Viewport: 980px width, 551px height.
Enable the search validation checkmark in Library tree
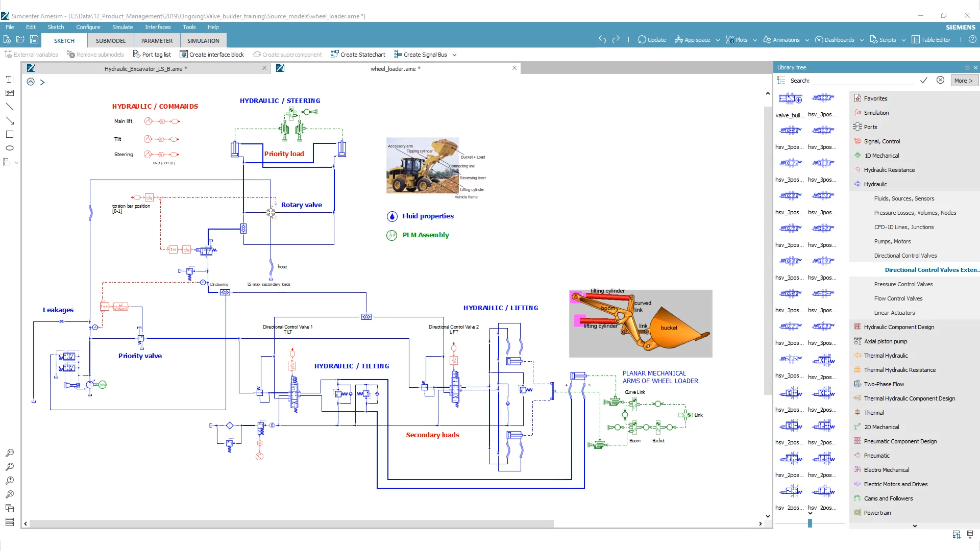(923, 80)
